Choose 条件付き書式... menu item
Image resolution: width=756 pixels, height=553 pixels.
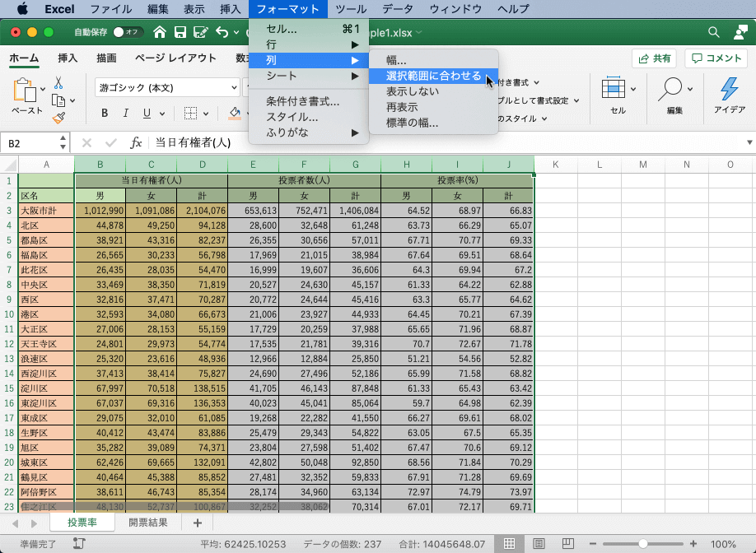(x=309, y=101)
